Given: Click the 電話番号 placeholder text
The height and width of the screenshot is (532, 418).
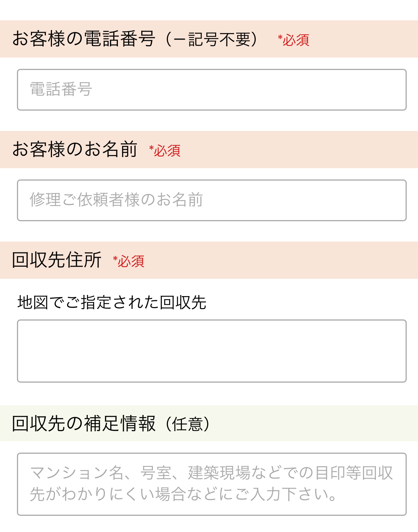Looking at the screenshot, I should tap(61, 90).
